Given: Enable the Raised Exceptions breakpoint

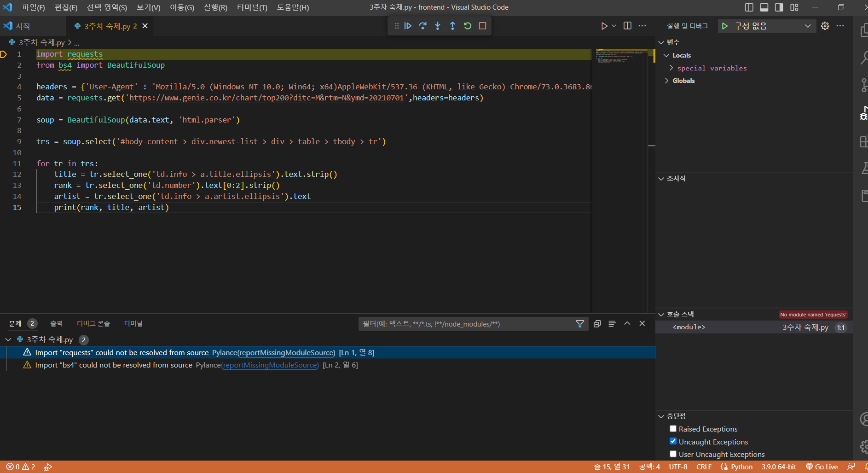Looking at the screenshot, I should pyautogui.click(x=673, y=429).
